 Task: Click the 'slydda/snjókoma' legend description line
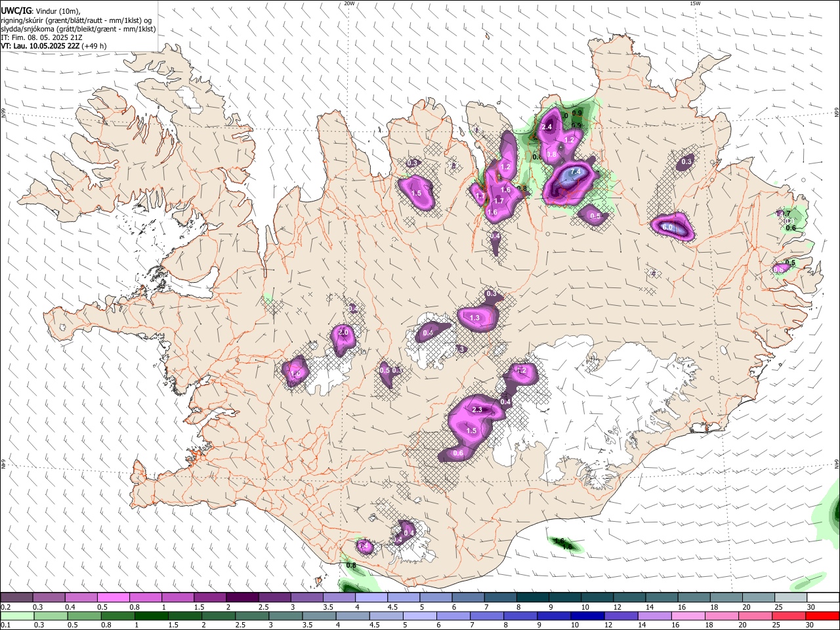coord(77,29)
